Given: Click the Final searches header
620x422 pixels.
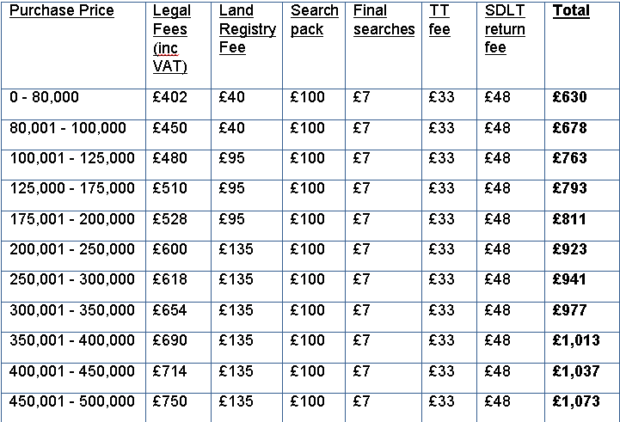Looking at the screenshot, I should [x=384, y=20].
